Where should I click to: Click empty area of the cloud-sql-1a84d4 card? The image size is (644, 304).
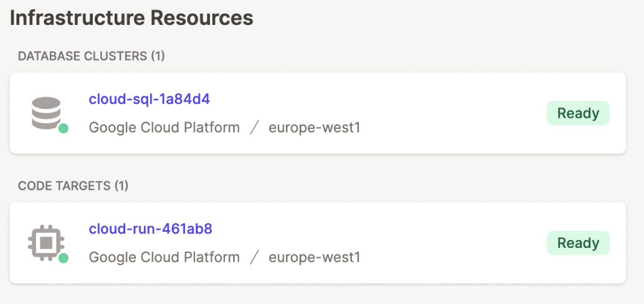pos(452,113)
